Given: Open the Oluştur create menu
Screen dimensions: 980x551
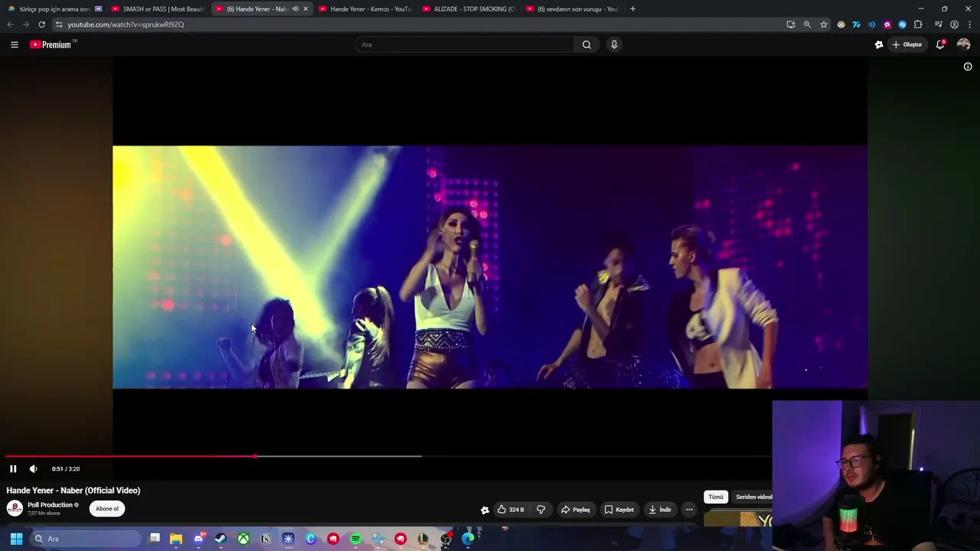Looking at the screenshot, I should pyautogui.click(x=907, y=44).
